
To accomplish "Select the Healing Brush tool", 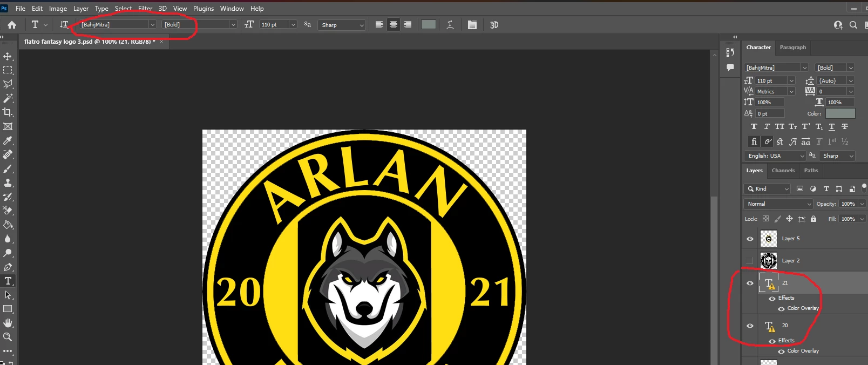I will tap(8, 154).
